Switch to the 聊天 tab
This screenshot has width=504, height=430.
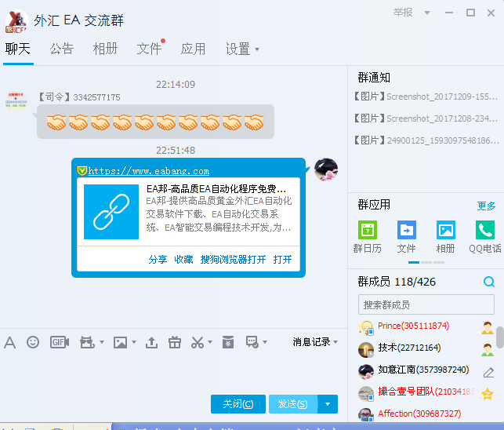click(18, 49)
